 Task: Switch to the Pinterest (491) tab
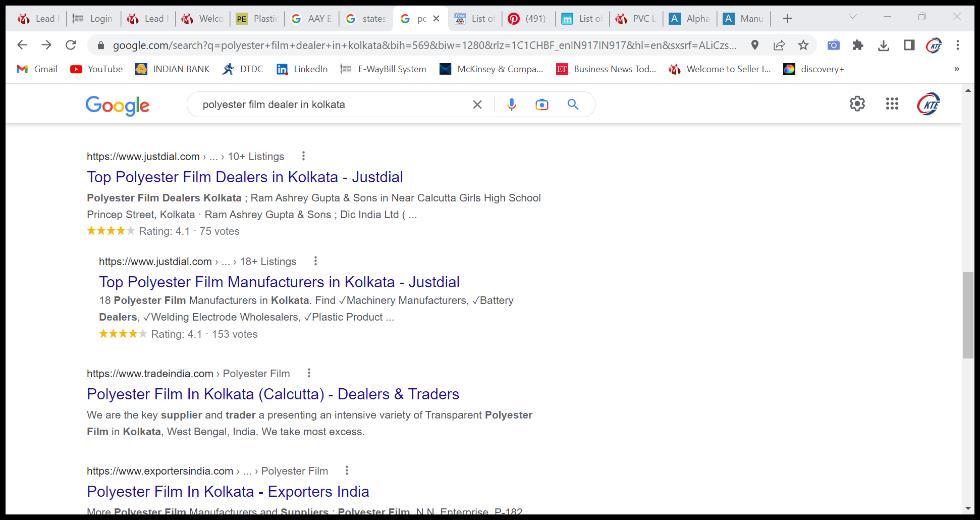tap(528, 19)
